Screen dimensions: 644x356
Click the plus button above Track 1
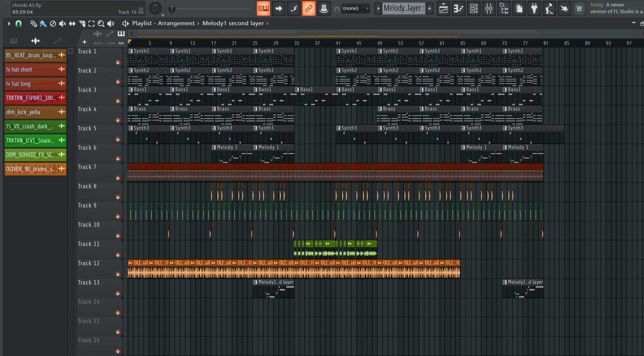[x=84, y=42]
